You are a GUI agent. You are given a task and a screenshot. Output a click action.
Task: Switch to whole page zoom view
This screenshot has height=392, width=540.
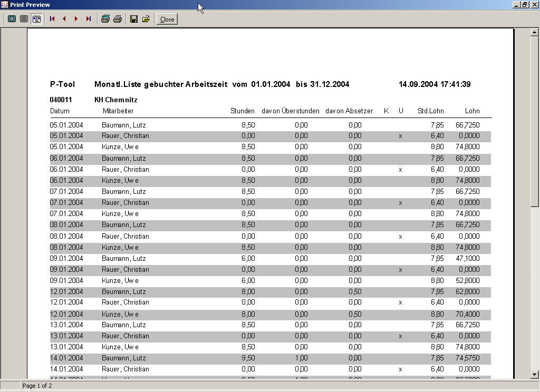tap(12, 19)
